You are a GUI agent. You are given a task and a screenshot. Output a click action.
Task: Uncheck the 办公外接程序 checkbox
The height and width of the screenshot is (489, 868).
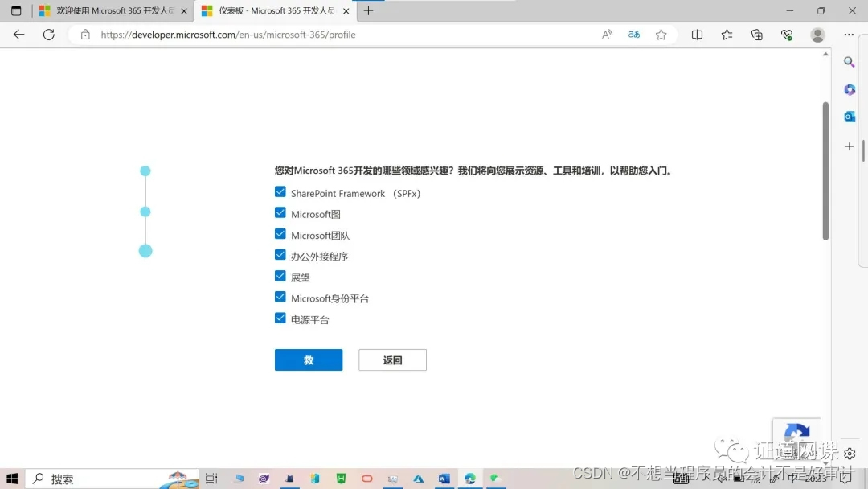[280, 255]
